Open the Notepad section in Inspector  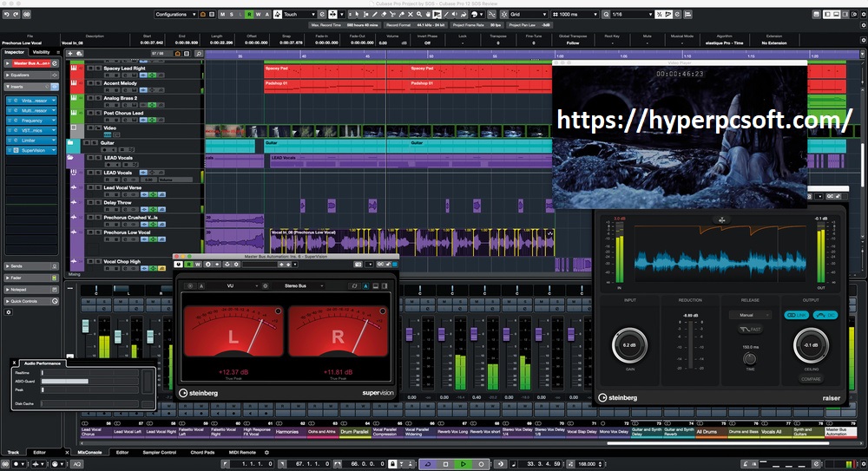[31, 290]
